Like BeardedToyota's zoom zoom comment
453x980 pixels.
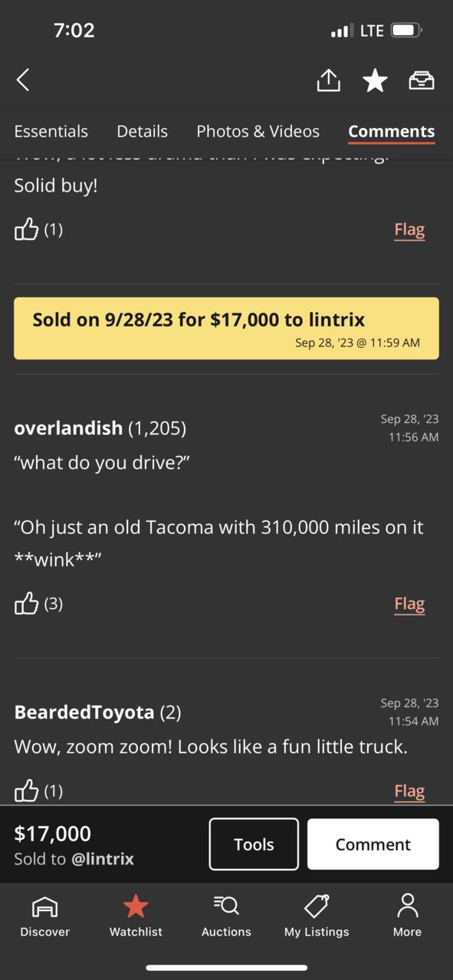(27, 790)
